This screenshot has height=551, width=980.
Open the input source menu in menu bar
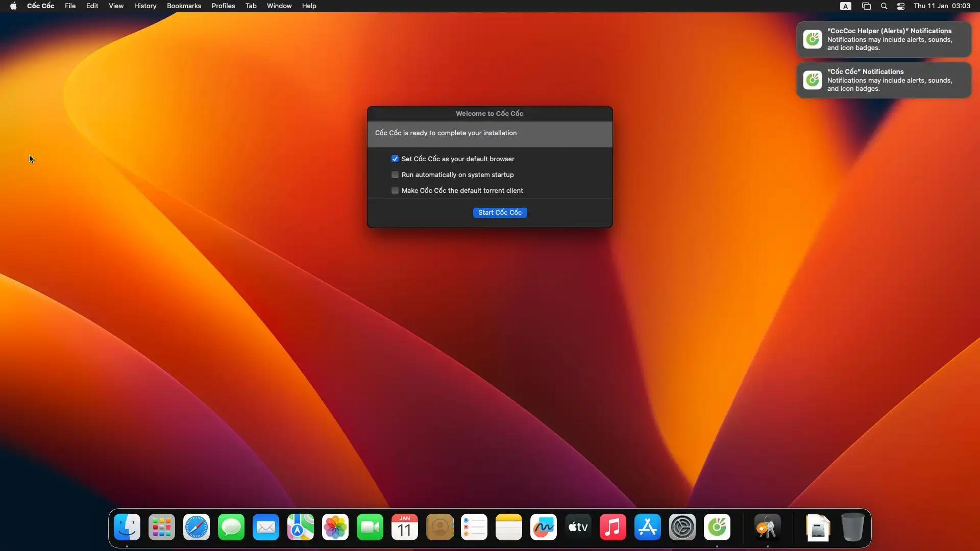click(846, 6)
